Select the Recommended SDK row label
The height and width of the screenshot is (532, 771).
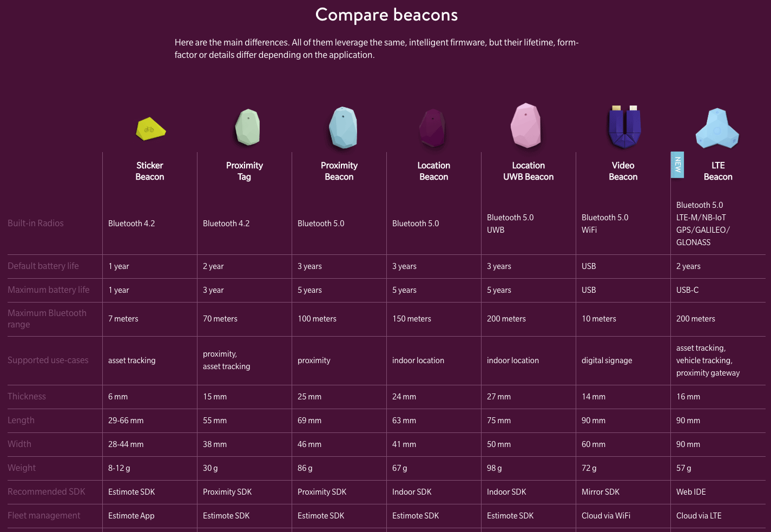47,491
